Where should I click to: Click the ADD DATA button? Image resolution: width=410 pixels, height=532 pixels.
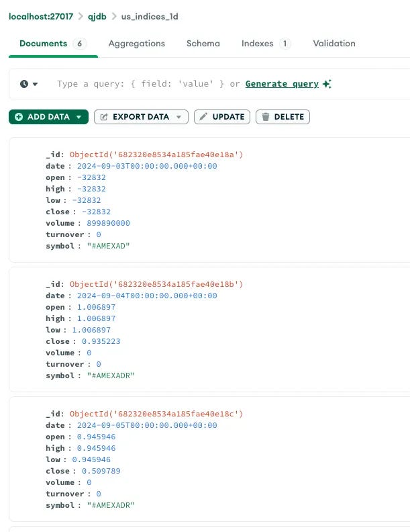tap(48, 117)
